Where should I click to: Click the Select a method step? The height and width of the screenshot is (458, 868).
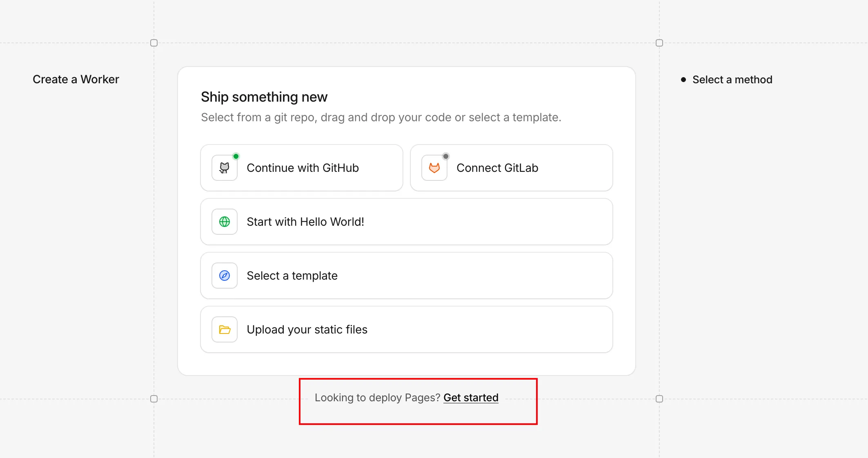(732, 80)
